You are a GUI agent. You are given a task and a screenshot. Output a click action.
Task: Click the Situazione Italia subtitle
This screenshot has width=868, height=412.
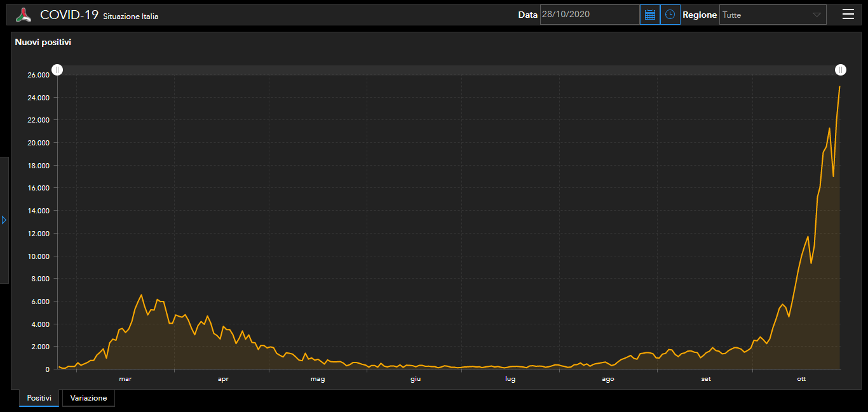tap(130, 17)
